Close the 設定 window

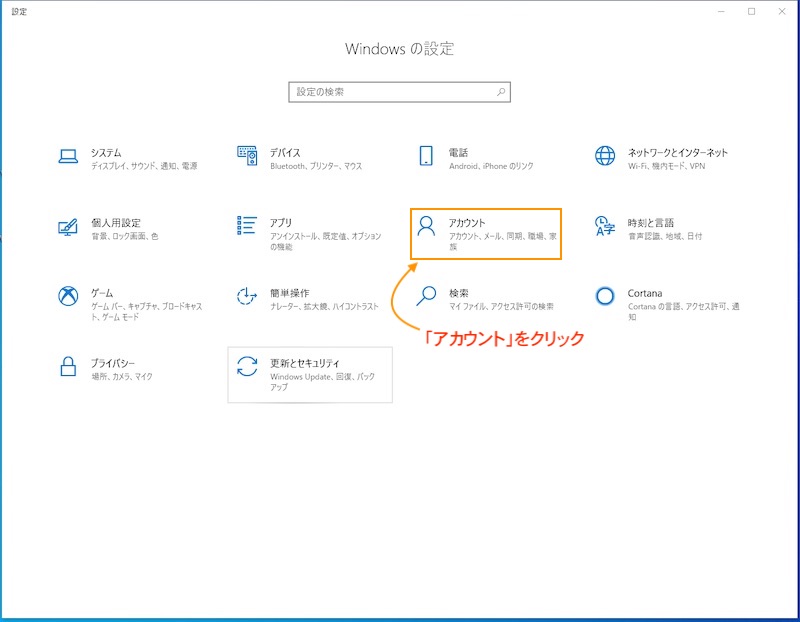tap(782, 11)
